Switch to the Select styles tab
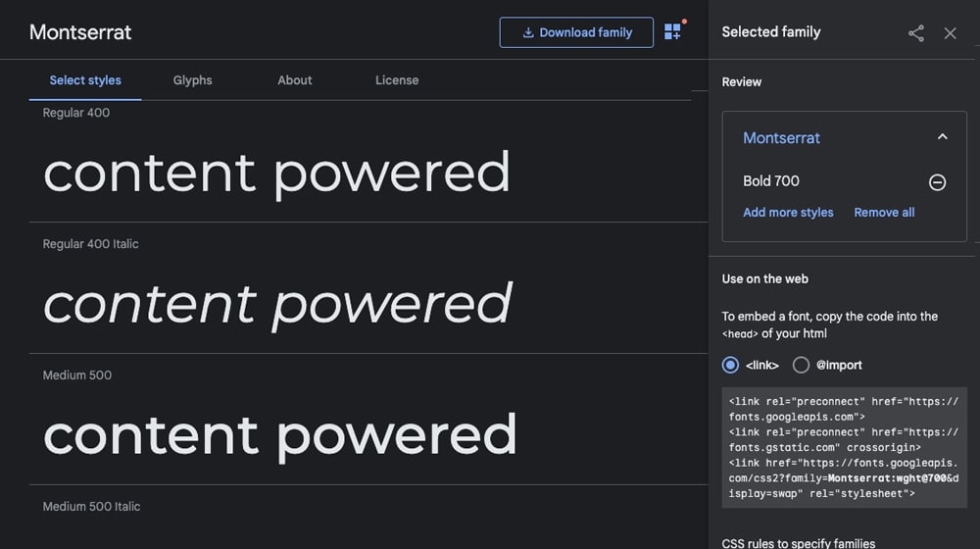Image resolution: width=980 pixels, height=549 pixels. coord(85,80)
